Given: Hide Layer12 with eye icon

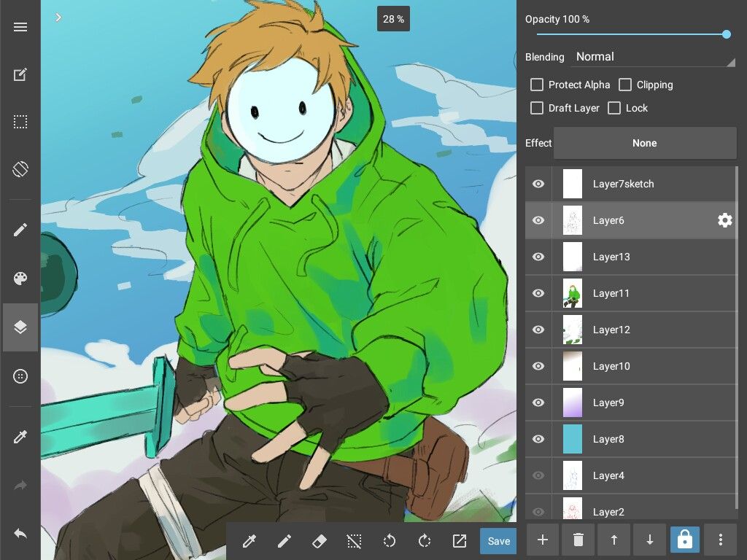Looking at the screenshot, I should (x=538, y=330).
